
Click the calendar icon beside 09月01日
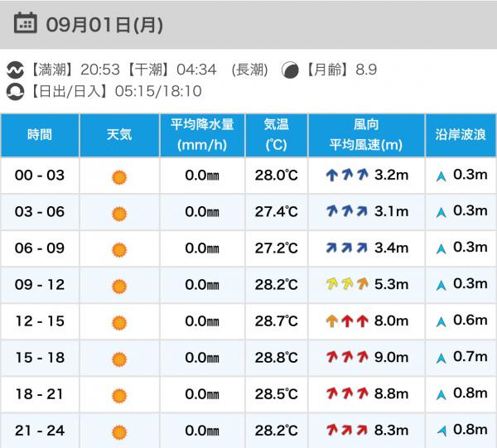[x=25, y=23]
